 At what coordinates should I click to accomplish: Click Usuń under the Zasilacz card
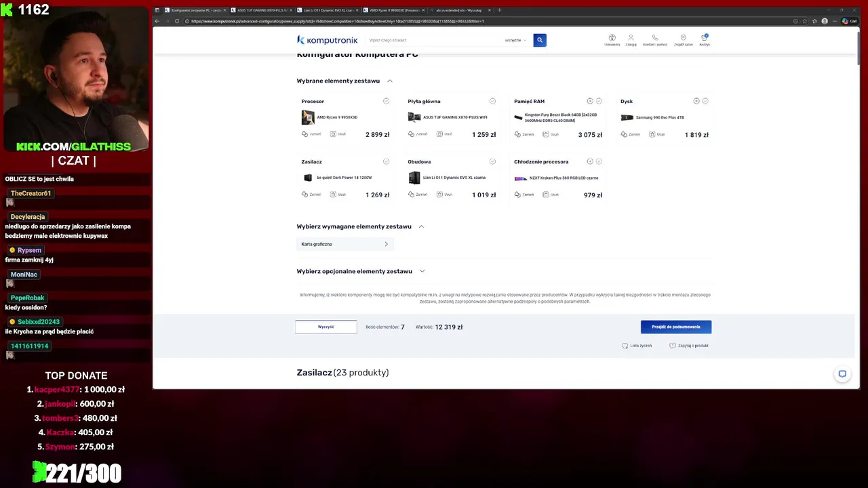pos(338,195)
